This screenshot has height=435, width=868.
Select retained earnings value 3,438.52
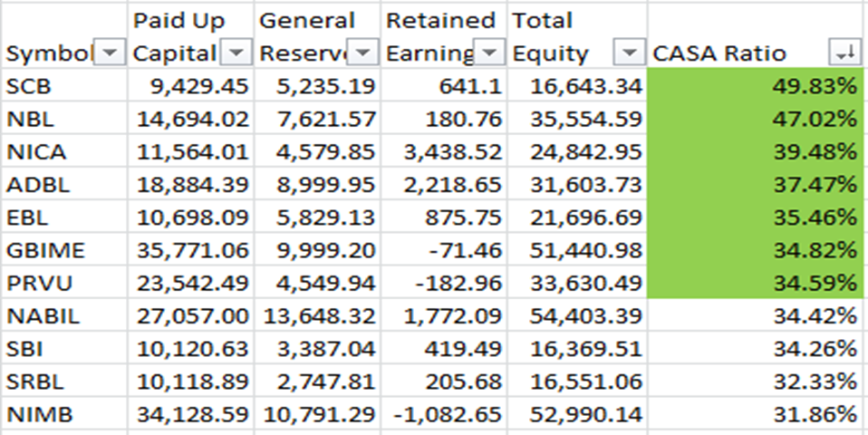point(444,151)
